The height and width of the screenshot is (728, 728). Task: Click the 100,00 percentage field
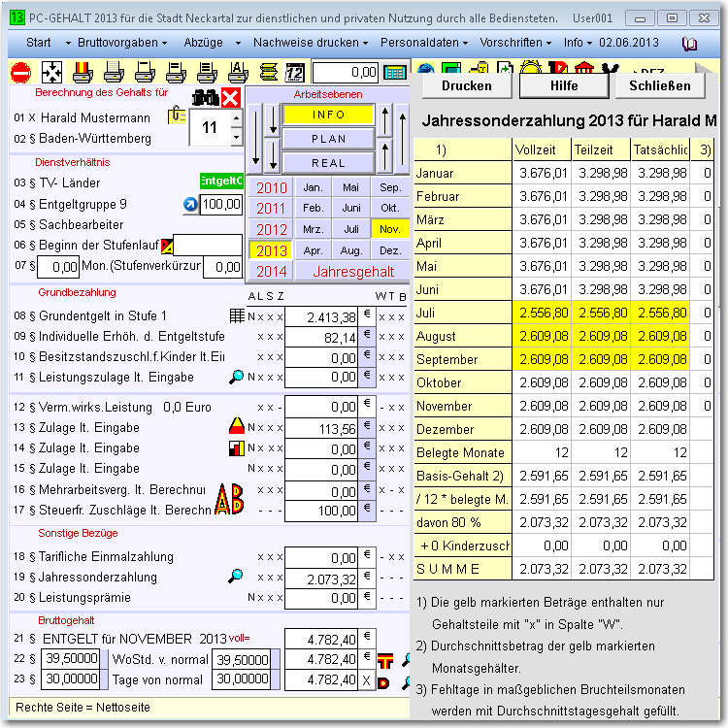tap(221, 204)
